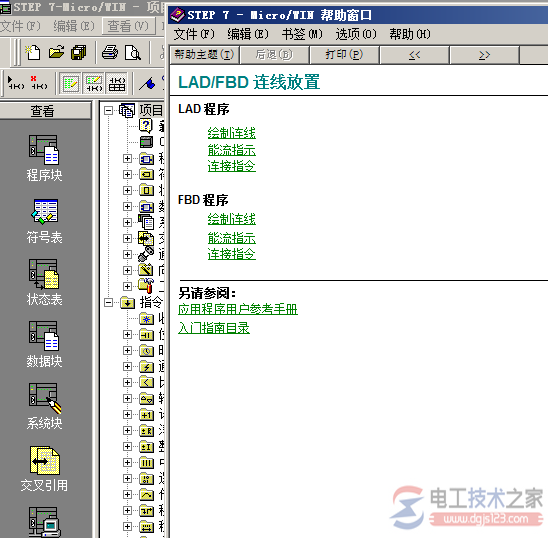The image size is (548, 538).
Task: Collapse the 项目 root tree node
Action: click(x=109, y=110)
